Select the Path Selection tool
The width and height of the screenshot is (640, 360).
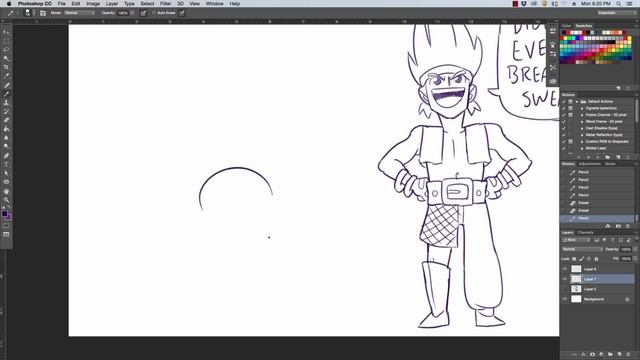coord(6,173)
